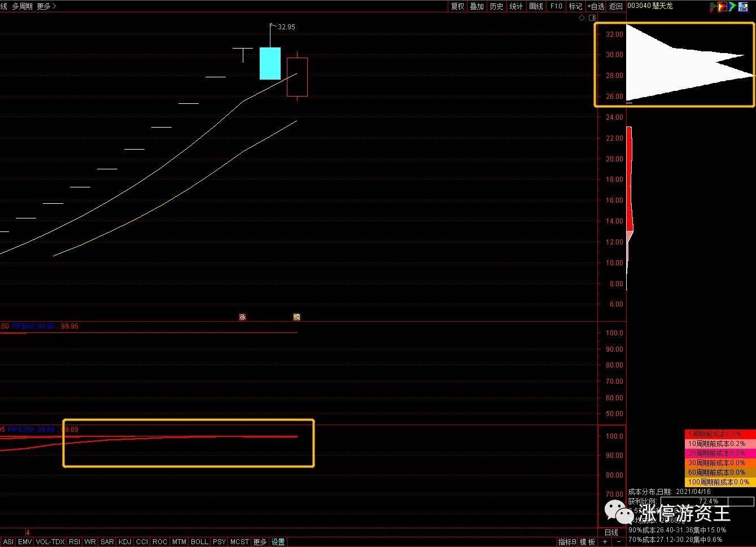Zoom in with the plus button
Screen dimensions: 756x547
605,542
